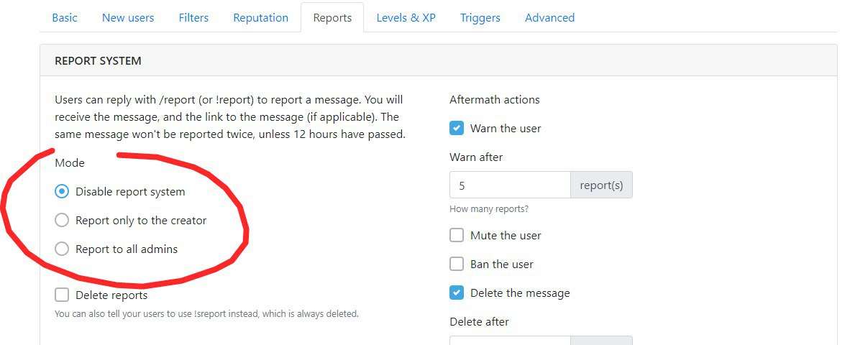
Task: Open the Advanced tab
Action: (549, 17)
